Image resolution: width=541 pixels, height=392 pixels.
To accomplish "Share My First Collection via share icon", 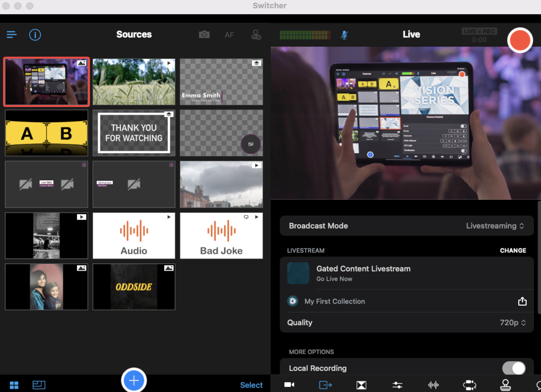I will pos(522,301).
